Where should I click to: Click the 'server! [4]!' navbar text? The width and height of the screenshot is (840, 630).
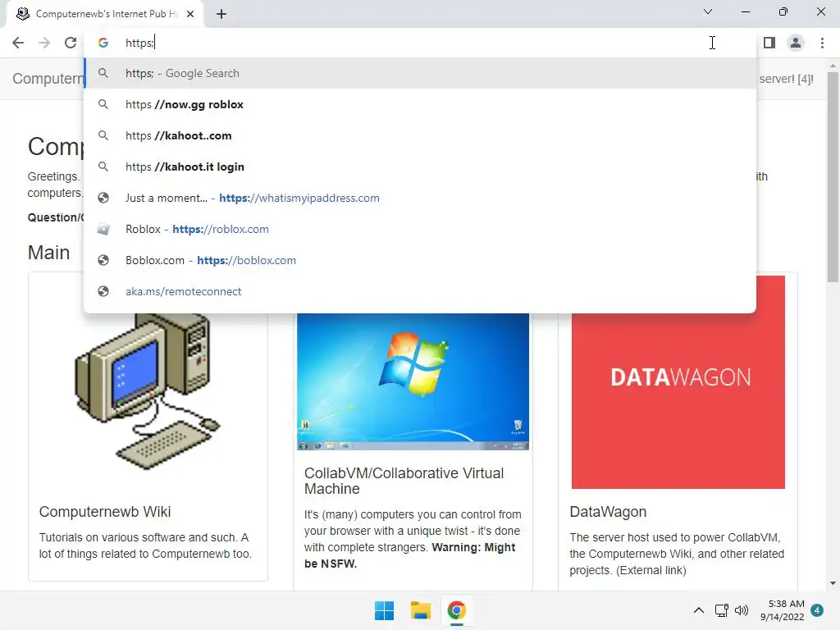(x=786, y=79)
